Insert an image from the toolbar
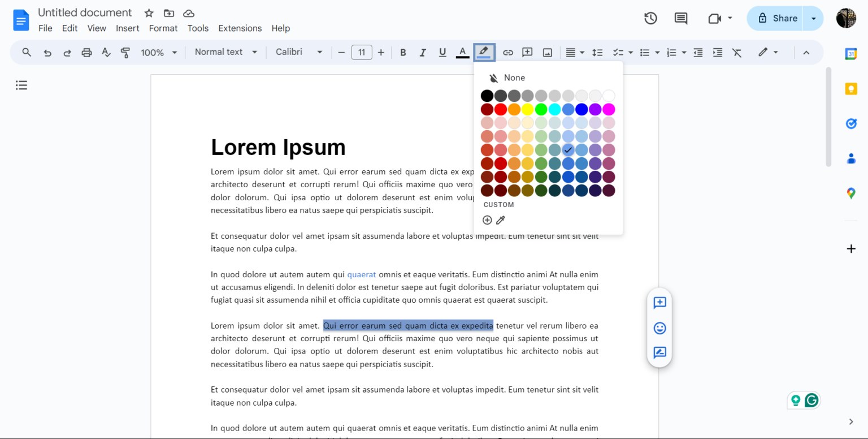868x439 pixels. (547, 52)
